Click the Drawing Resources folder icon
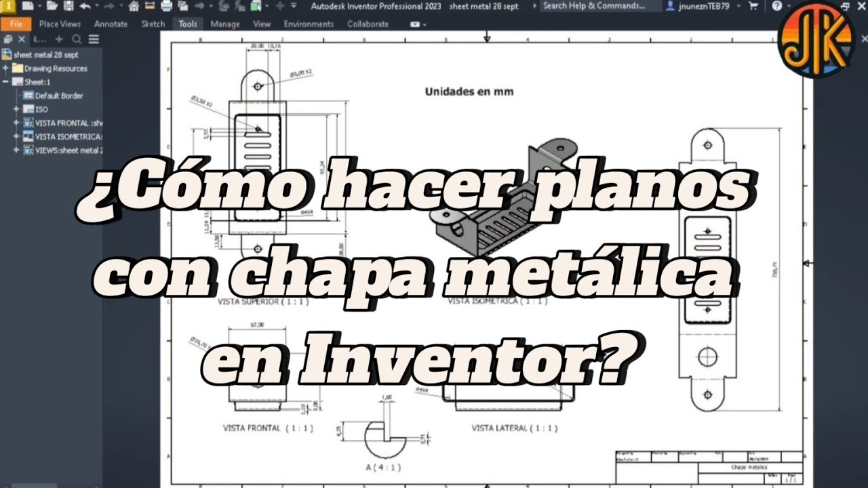 point(17,68)
